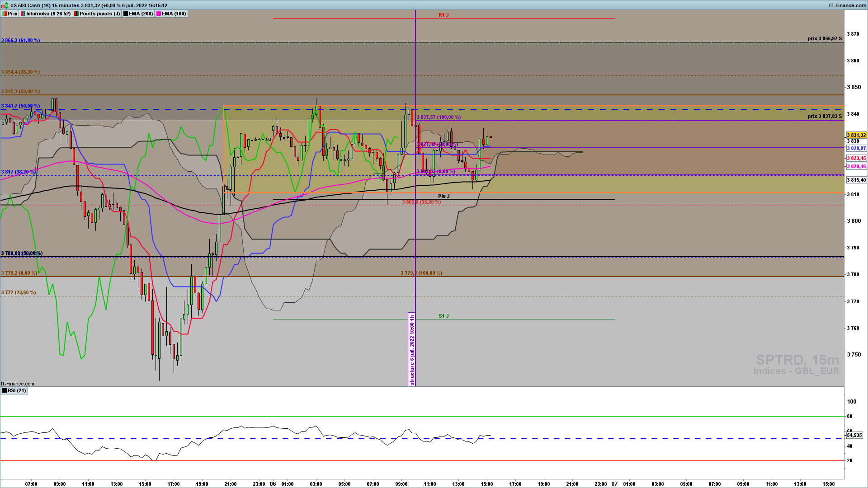Select the vertical structure 6 juil. 2022 marker label
The image size is (868, 488).
412,350
